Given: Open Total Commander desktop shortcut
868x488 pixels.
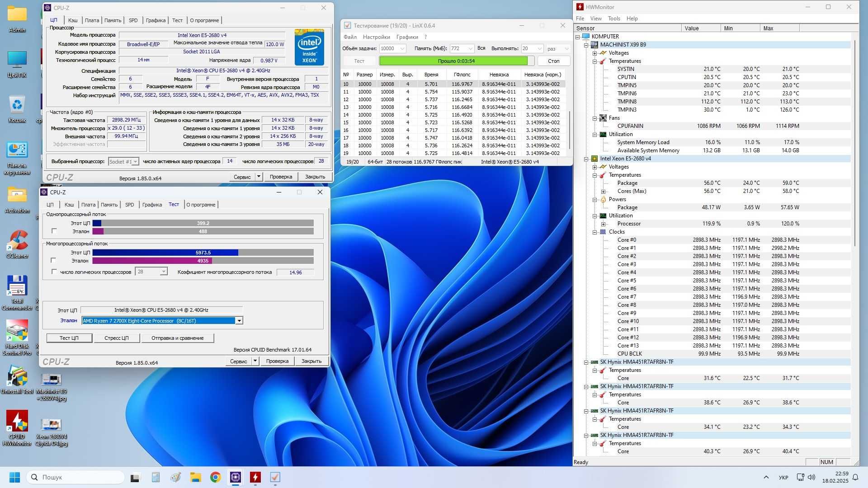Looking at the screenshot, I should coord(17,292).
